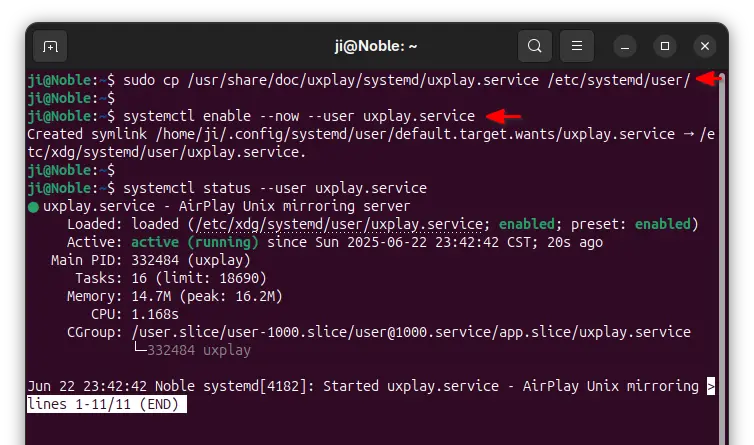
Task: Click the window title 'ji@Noble: ~'
Action: (x=376, y=46)
